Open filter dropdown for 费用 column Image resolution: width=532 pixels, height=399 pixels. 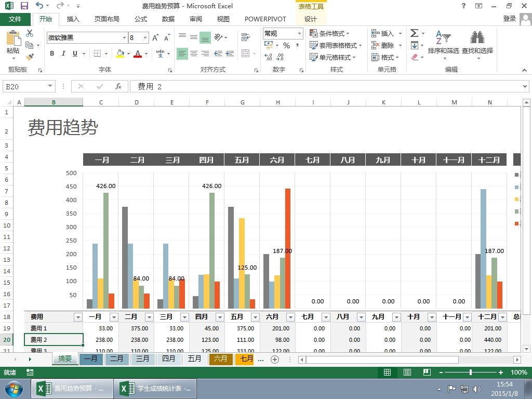[78, 317]
